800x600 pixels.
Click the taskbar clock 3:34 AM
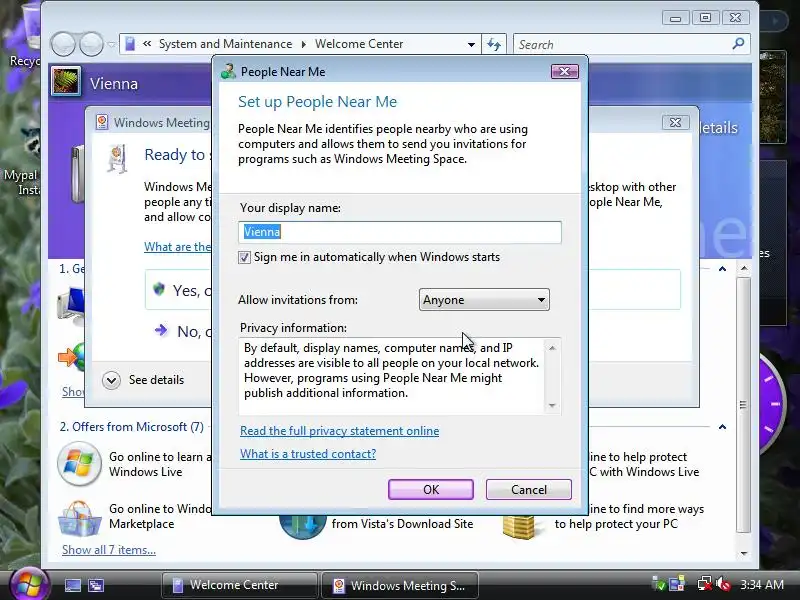tap(762, 584)
